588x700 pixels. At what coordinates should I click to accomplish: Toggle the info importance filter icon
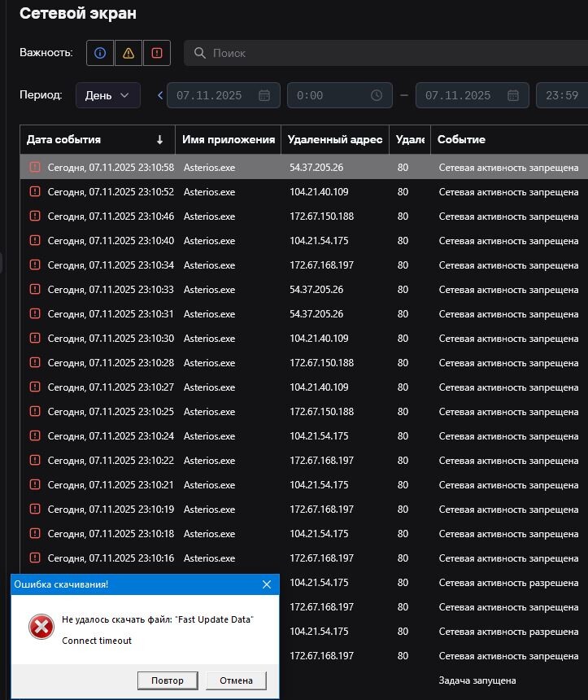click(100, 53)
